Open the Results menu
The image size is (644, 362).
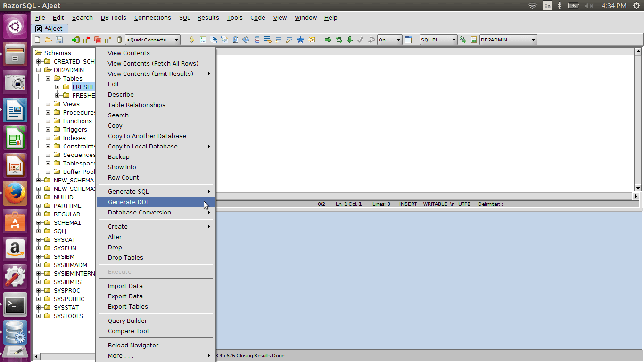(208, 18)
